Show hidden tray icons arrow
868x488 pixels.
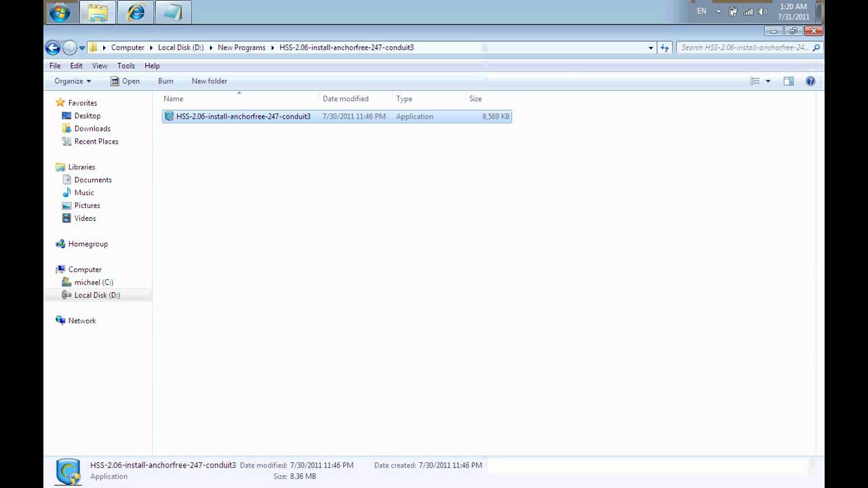719,12
